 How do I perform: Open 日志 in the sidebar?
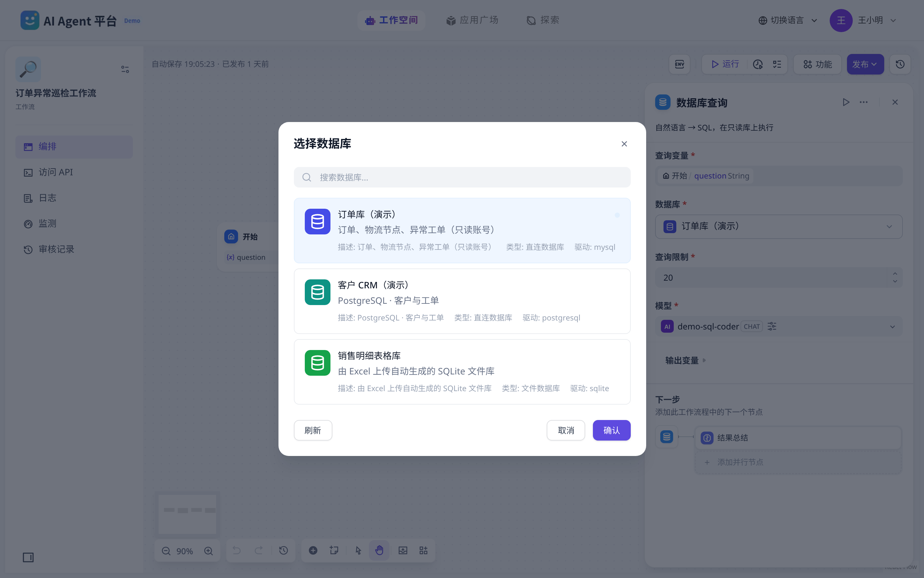tap(74, 198)
